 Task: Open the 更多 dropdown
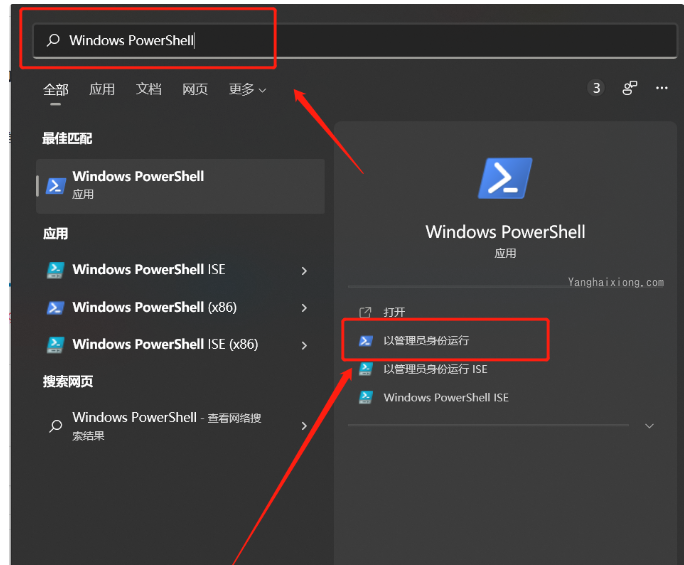(247, 89)
